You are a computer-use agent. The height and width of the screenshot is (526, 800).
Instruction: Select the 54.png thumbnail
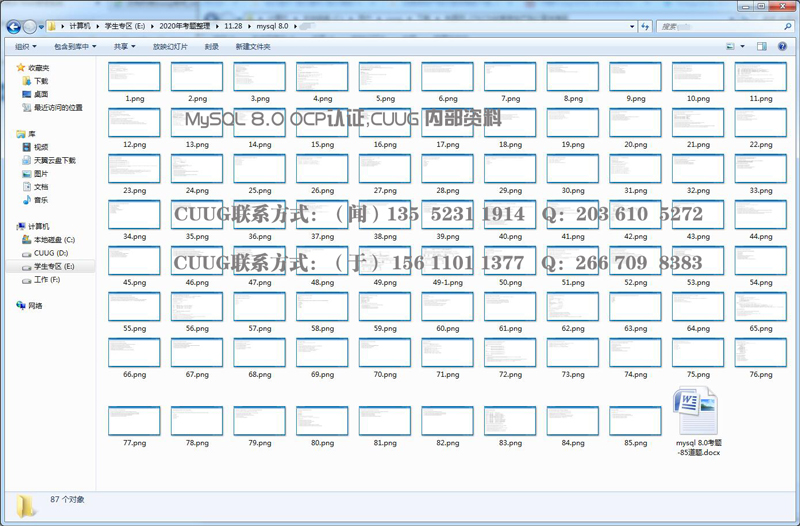coord(760,260)
